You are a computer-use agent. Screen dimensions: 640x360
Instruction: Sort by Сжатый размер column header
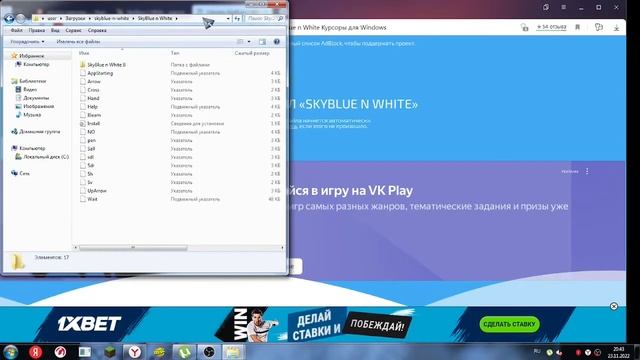[x=252, y=53]
